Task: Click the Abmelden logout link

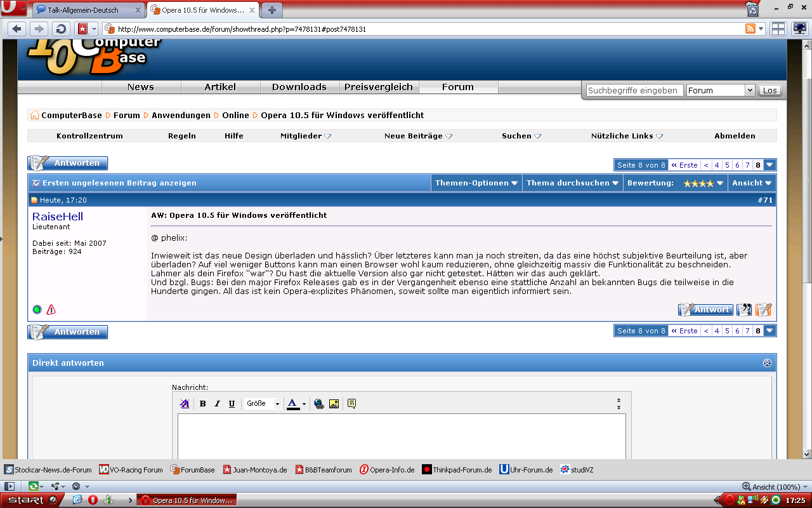Action: click(x=735, y=136)
